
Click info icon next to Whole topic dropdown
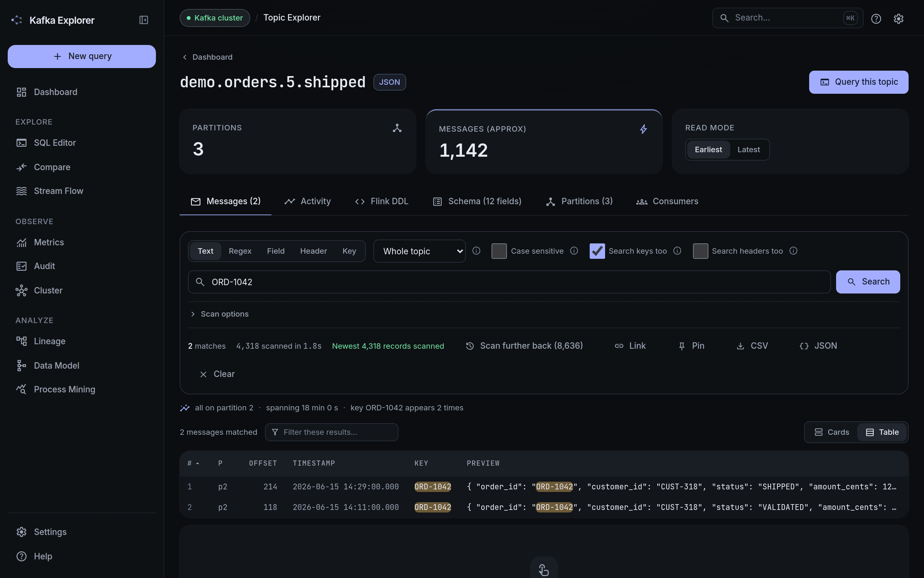coord(476,251)
